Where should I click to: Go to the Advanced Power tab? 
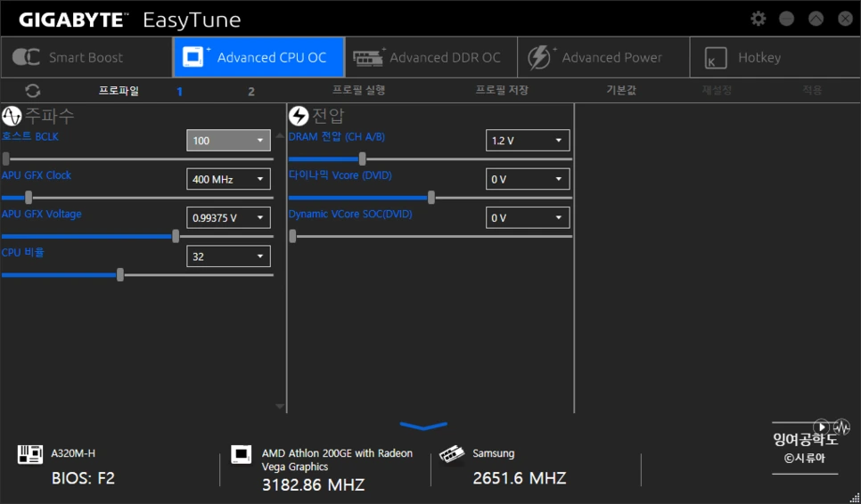point(603,57)
